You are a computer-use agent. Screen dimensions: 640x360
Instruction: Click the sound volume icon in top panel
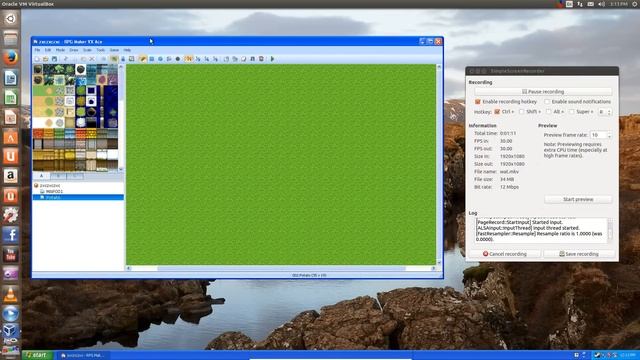pyautogui.click(x=601, y=4)
